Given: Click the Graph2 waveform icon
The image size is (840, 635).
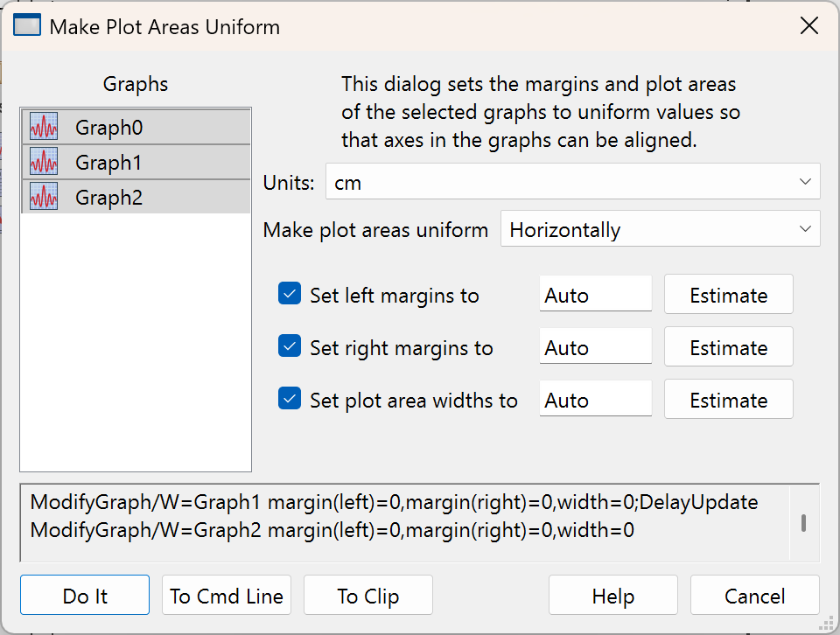Looking at the screenshot, I should 44,197.
